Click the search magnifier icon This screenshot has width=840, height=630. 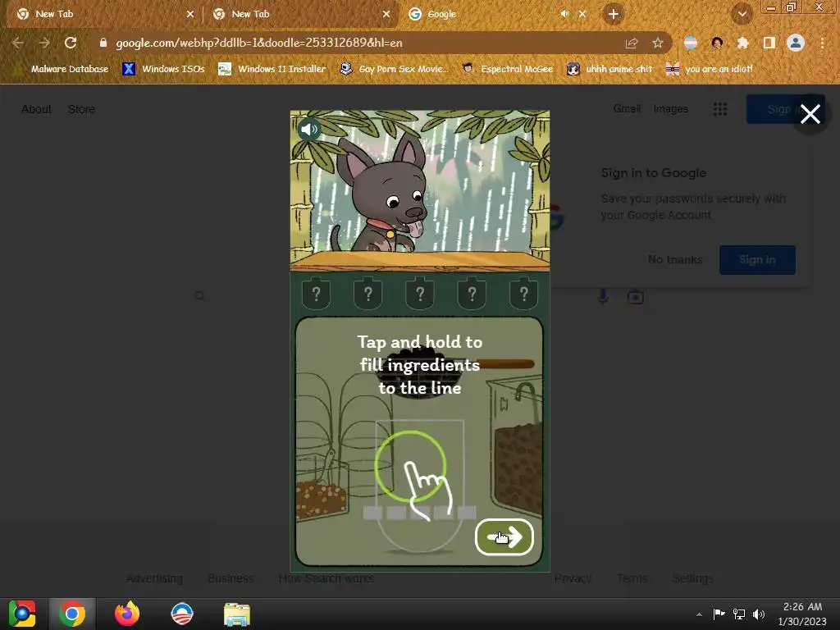tap(200, 296)
